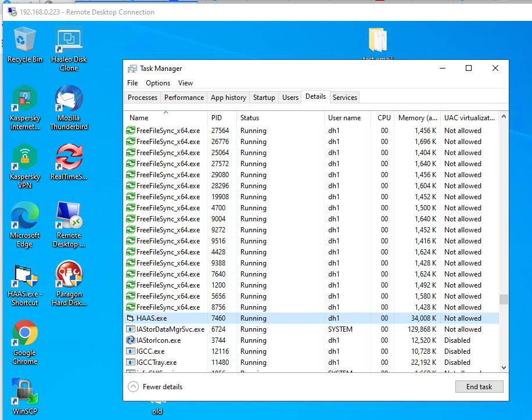Viewport: 532px width, 420px height.
Task: Click End task button
Action: pyautogui.click(x=479, y=387)
